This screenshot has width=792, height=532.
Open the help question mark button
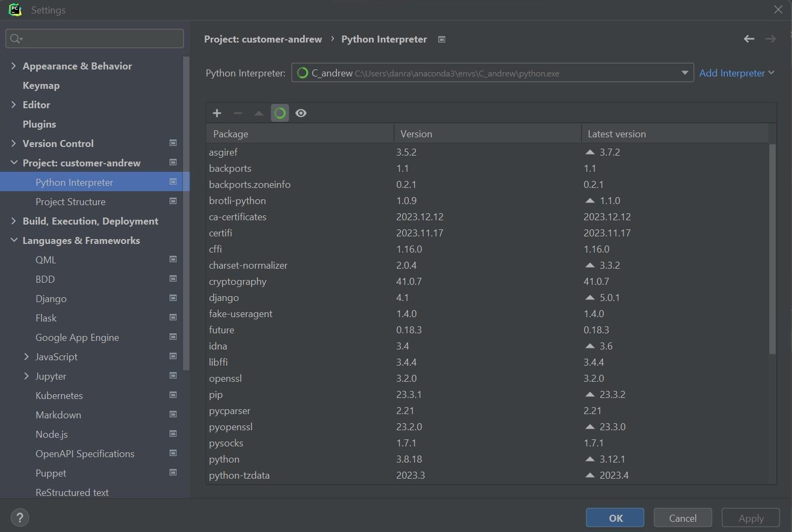point(20,517)
